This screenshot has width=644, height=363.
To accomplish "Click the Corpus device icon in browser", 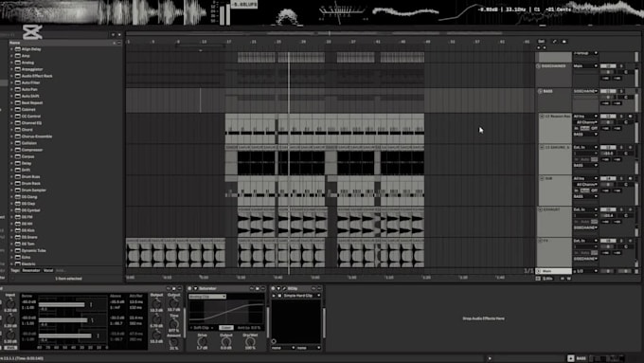I will tap(18, 156).
